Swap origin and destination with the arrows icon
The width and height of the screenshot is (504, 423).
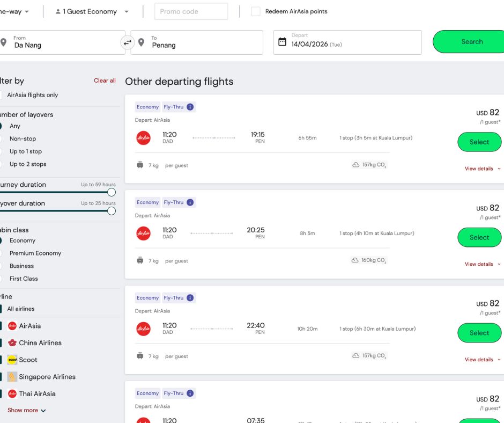[128, 42]
